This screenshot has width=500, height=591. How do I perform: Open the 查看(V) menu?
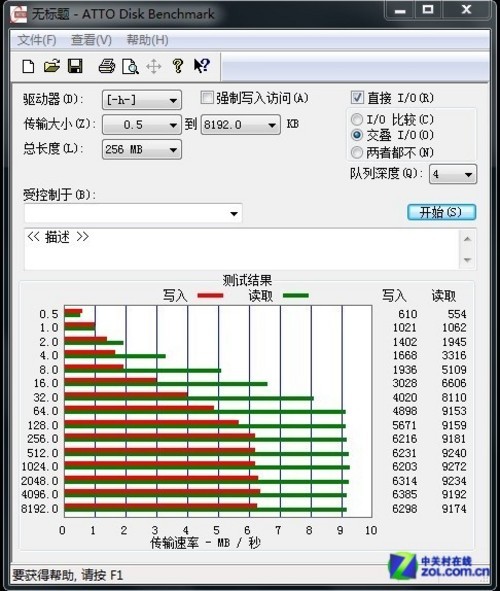(x=92, y=40)
